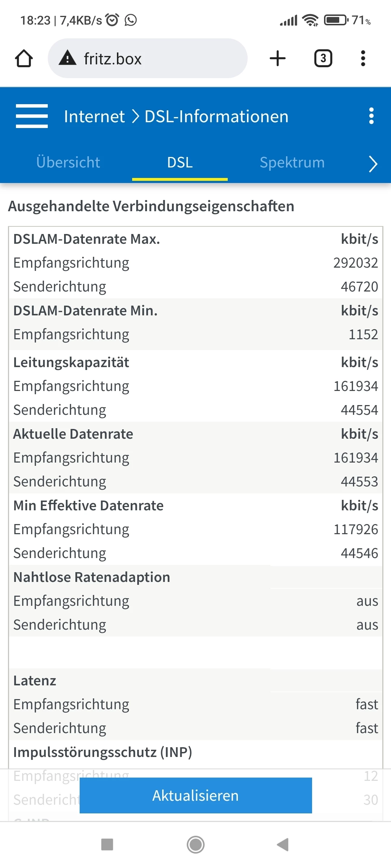Viewport: 391px width, 868px height.
Task: Open the FRITZ!Box page options menu
Action: pyautogui.click(x=371, y=116)
